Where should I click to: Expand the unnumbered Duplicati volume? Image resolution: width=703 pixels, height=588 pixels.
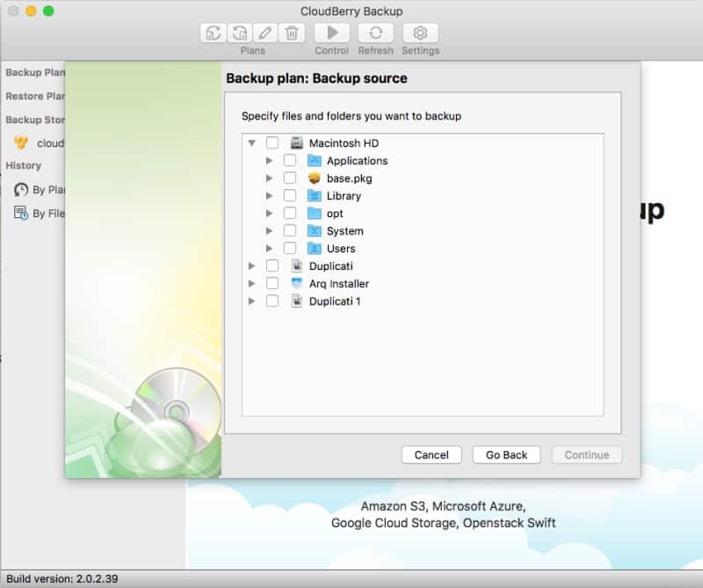coord(251,265)
